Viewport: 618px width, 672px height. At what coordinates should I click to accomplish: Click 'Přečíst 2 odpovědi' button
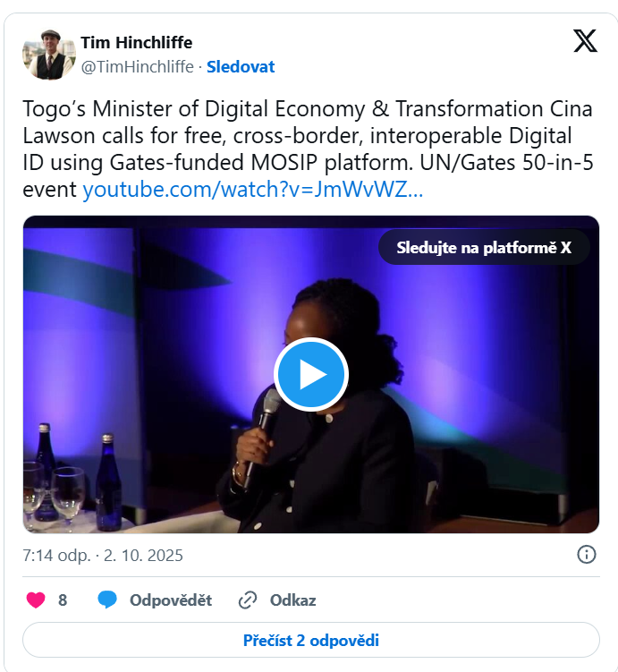point(311,641)
